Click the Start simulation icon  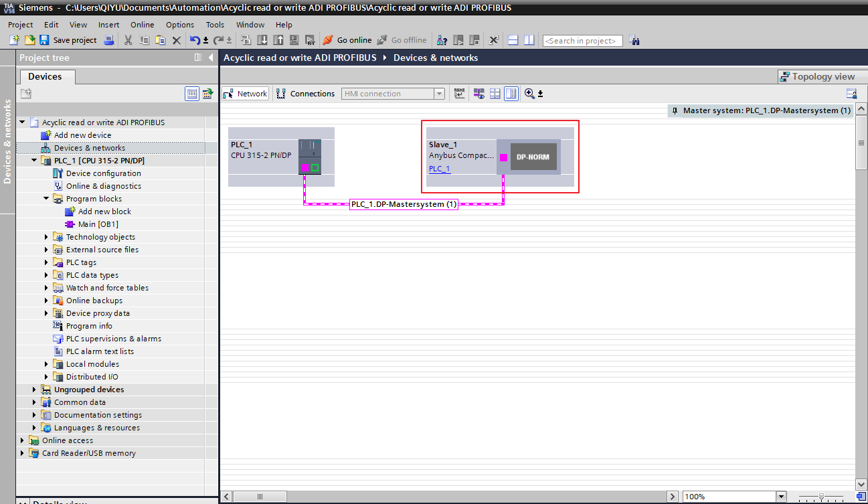pos(294,40)
